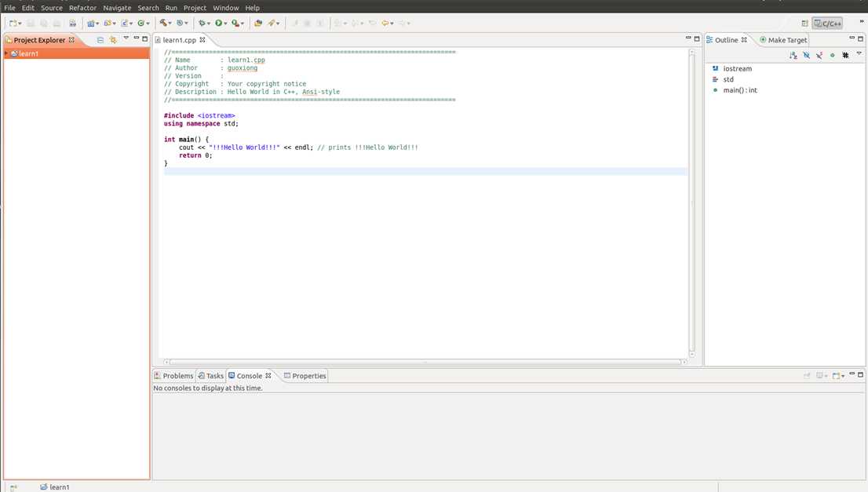Click the yellow Back navigation arrow
This screenshot has width=868, height=492.
click(385, 24)
